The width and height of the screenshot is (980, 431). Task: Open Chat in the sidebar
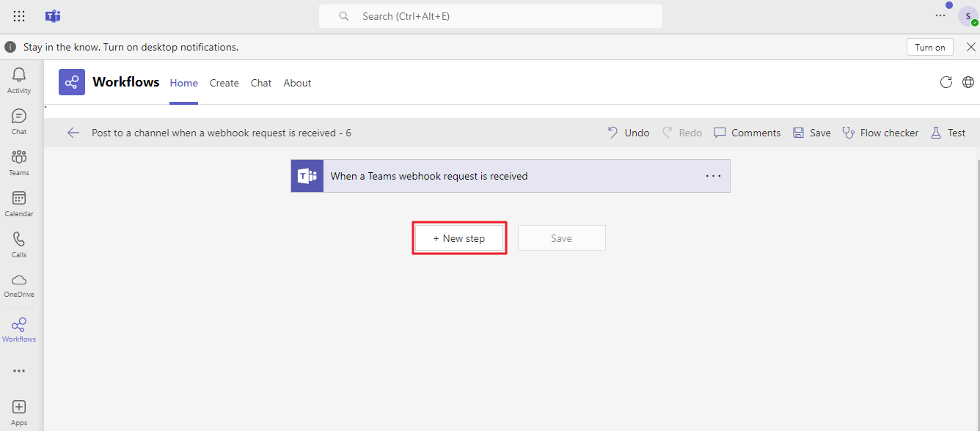pos(19,122)
